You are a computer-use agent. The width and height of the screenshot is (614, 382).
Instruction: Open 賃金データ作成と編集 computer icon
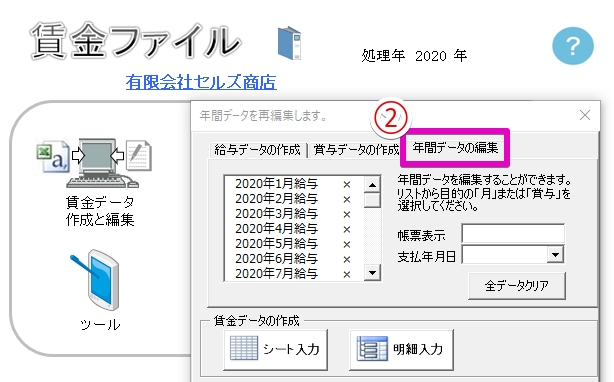(x=98, y=163)
